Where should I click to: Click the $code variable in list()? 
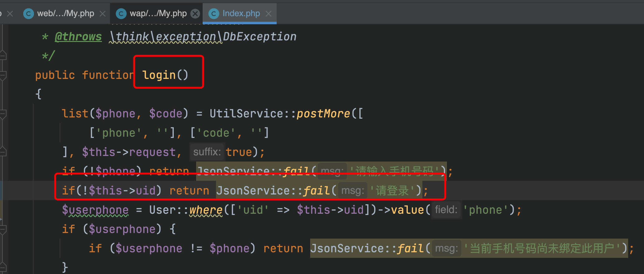(x=165, y=114)
